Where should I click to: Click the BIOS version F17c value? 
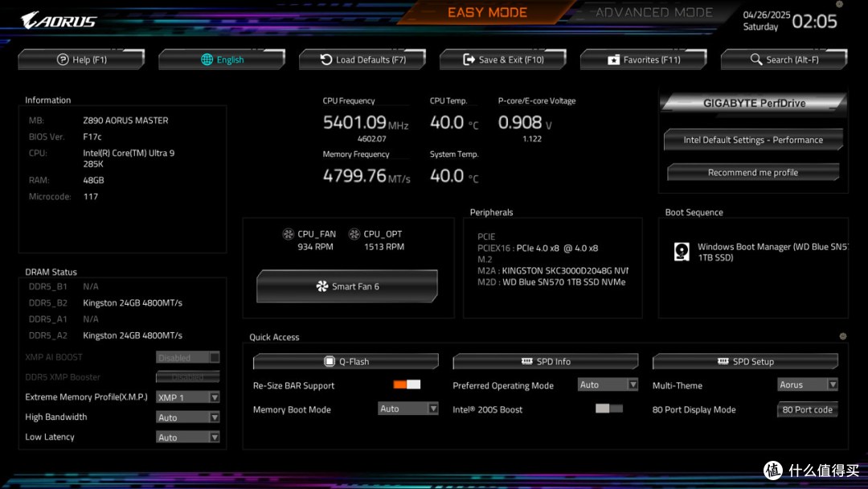pos(92,137)
